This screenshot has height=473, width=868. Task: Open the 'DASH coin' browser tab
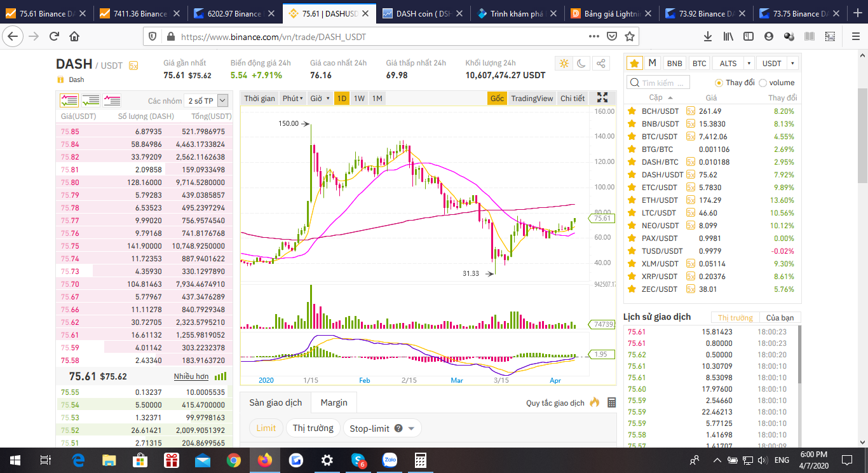(x=422, y=13)
